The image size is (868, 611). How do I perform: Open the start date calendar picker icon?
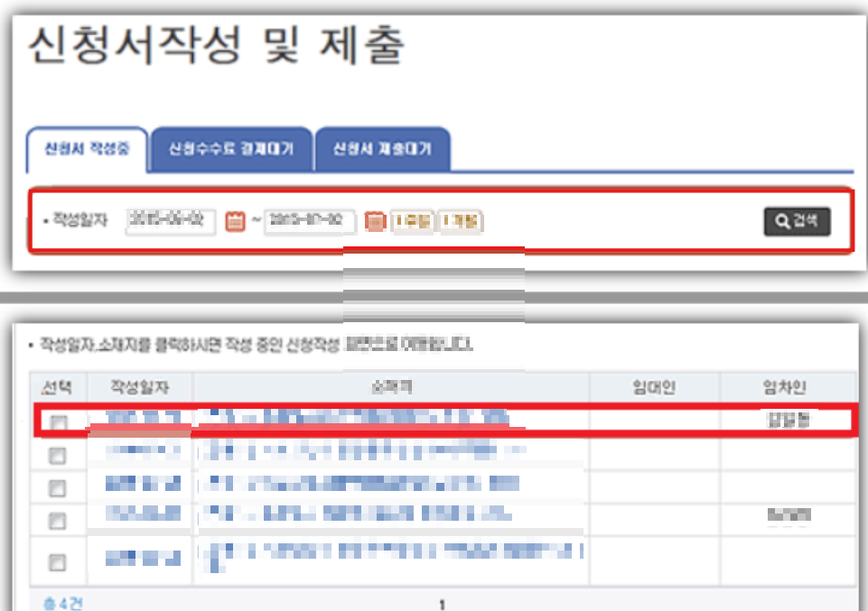235,219
